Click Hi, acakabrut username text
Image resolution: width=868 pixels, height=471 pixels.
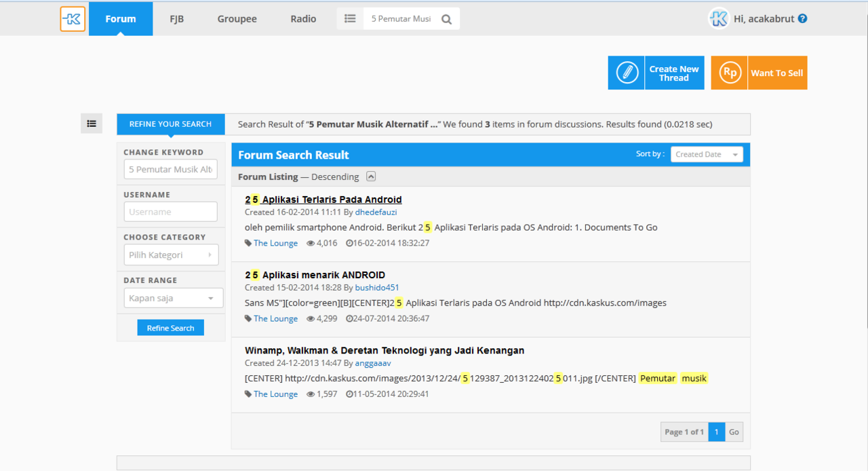tap(764, 19)
